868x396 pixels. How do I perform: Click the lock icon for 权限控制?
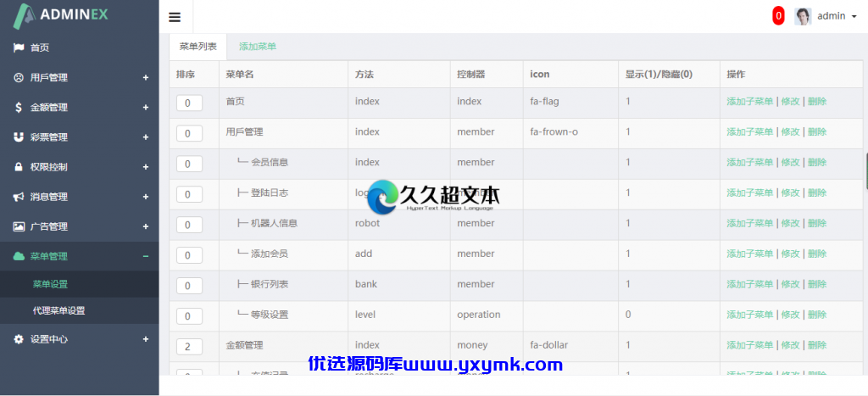19,167
